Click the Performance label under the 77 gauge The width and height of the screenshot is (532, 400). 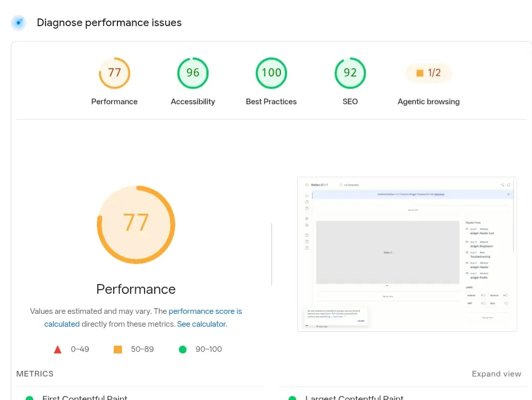coord(114,102)
